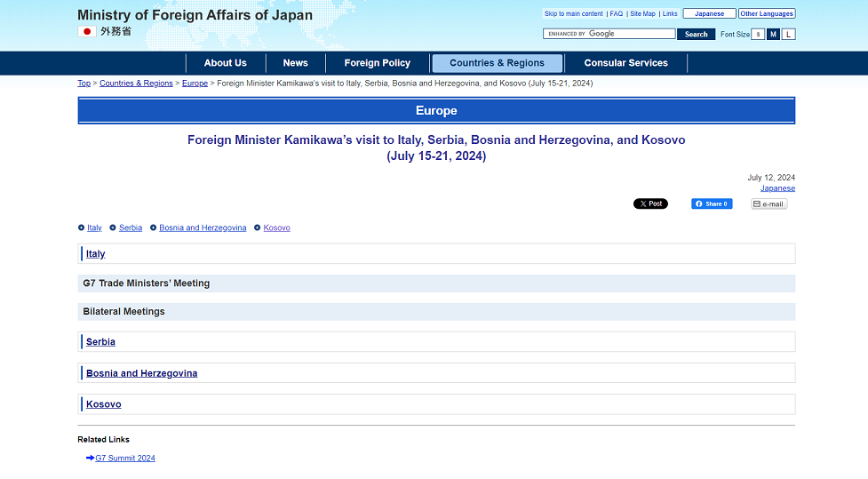Open the G7 Summit 2024 link

click(125, 458)
